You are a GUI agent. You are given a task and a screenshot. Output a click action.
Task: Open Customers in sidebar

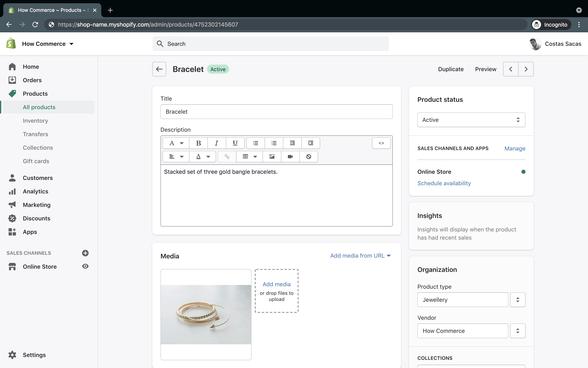coord(38,178)
